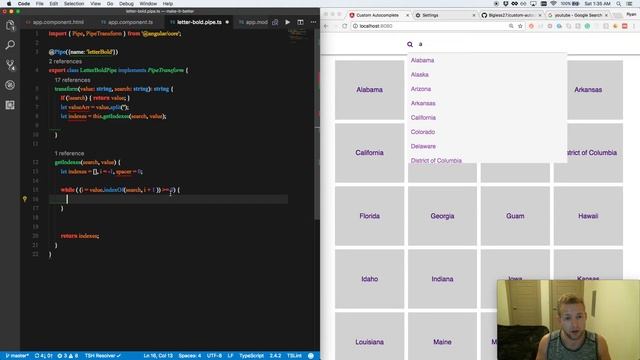Click the split editor icon
This screenshot has height=360, width=640.
click(x=300, y=22)
